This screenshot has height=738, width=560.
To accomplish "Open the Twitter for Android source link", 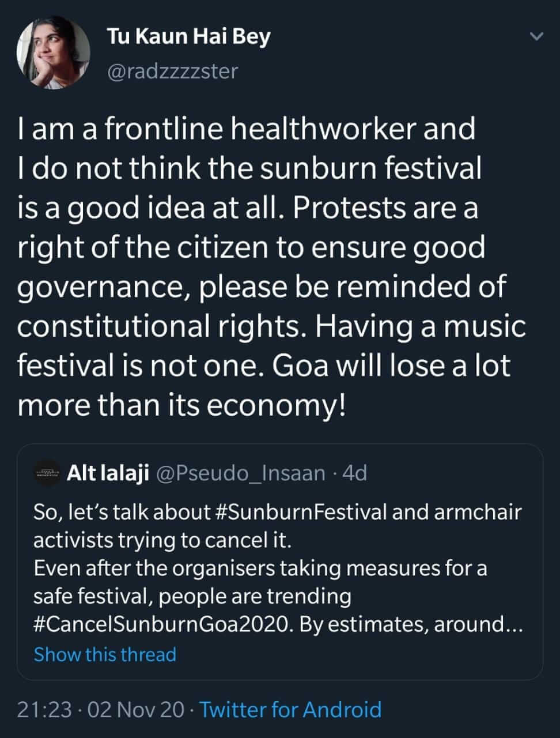I will point(290,709).
